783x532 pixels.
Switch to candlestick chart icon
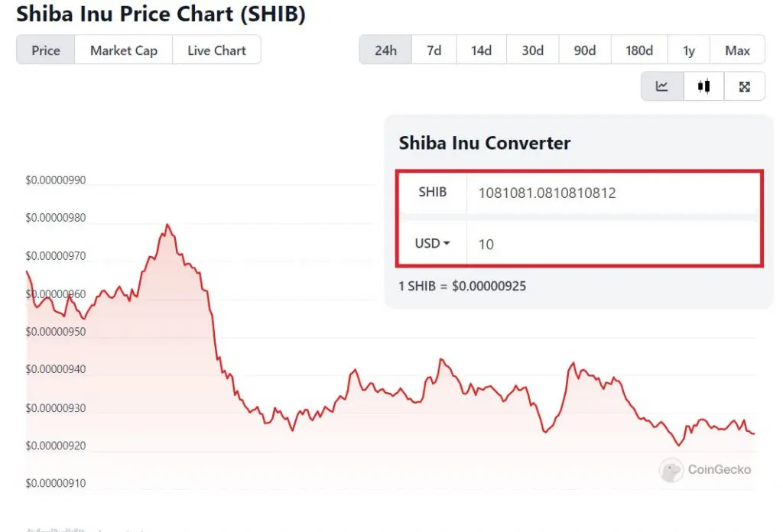(703, 86)
